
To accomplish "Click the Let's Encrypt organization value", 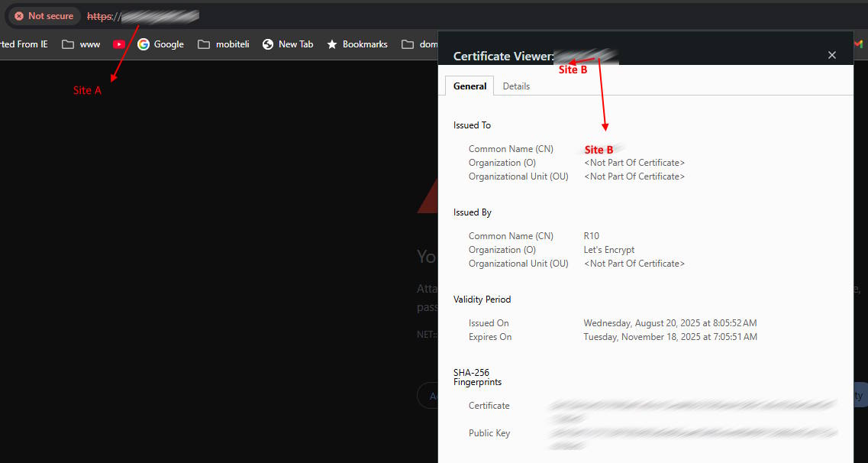I will [608, 250].
